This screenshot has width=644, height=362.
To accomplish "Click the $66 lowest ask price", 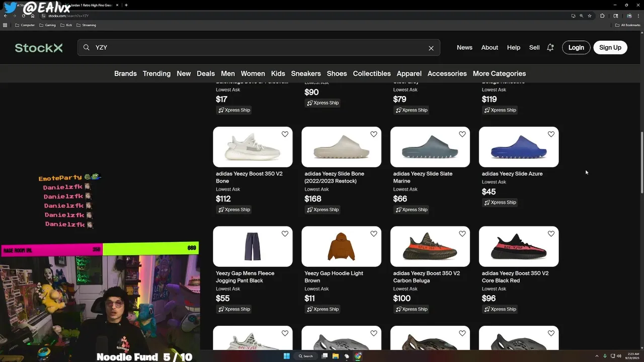I will point(400,199).
